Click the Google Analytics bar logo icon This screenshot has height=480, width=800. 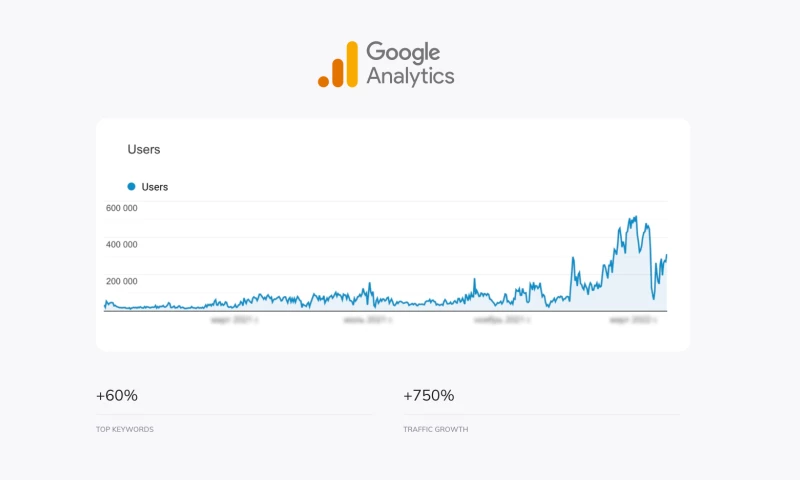tap(338, 65)
